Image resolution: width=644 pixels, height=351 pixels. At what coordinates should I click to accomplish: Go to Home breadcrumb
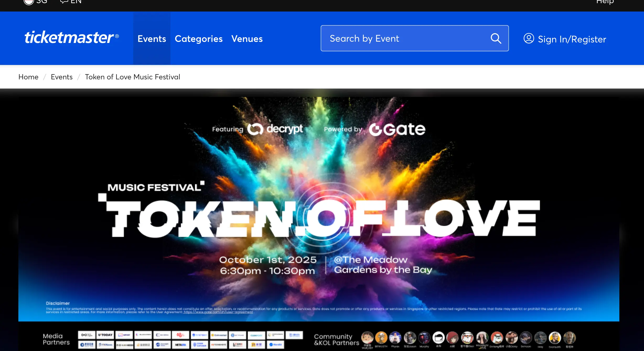28,77
